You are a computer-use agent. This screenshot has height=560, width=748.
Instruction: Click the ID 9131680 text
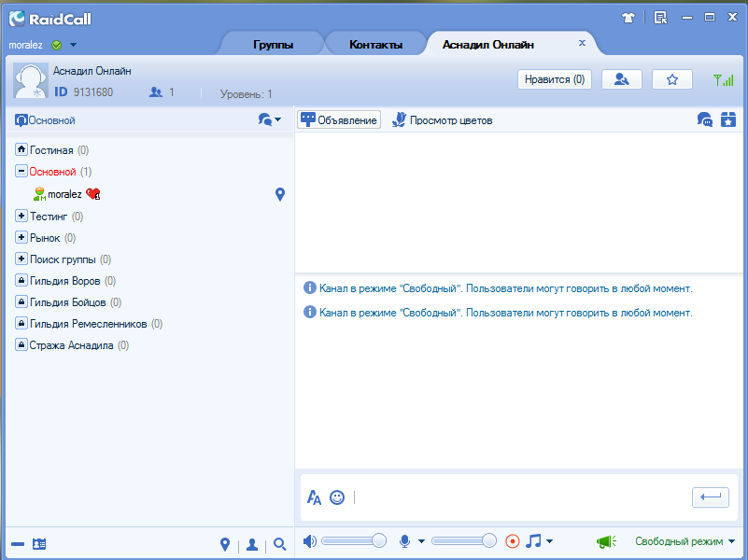tap(83, 92)
